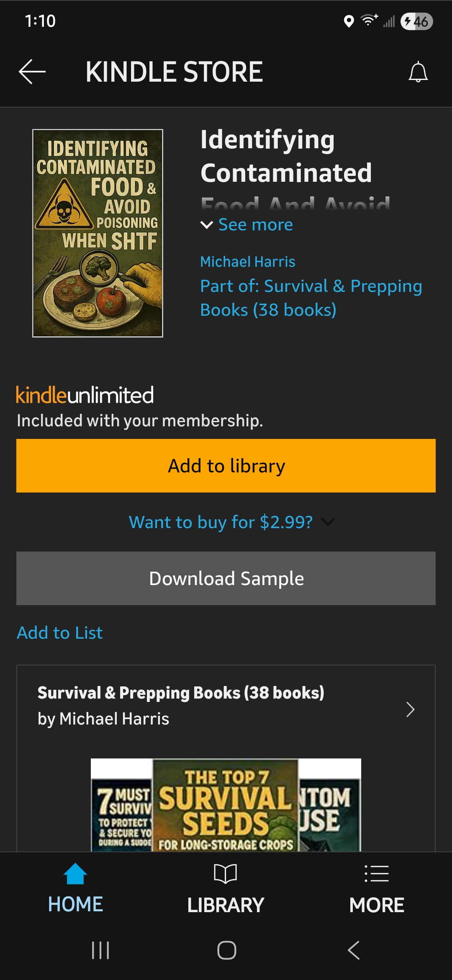The image size is (452, 980).
Task: Click Add to List link
Action: click(59, 632)
